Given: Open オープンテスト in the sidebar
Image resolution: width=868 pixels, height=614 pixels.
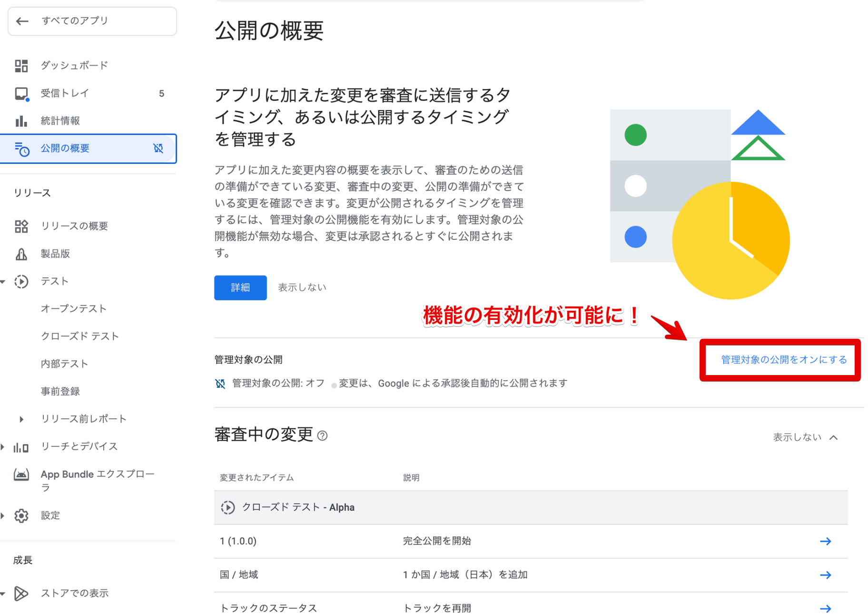Looking at the screenshot, I should (x=74, y=309).
